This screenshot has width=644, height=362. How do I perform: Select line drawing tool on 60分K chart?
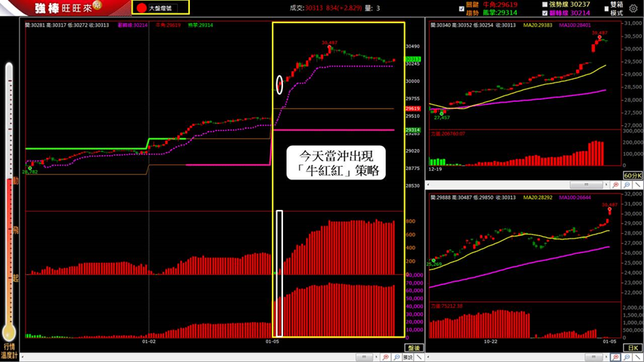[x=638, y=185]
